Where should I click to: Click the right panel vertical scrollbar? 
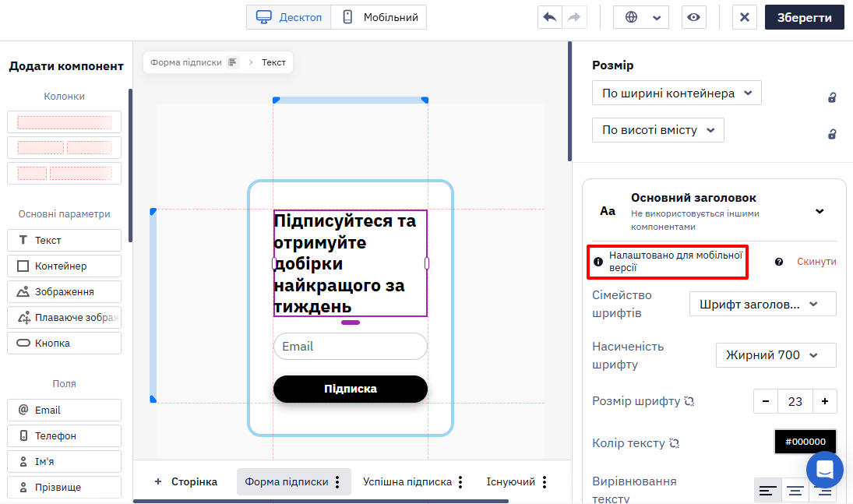[569, 101]
